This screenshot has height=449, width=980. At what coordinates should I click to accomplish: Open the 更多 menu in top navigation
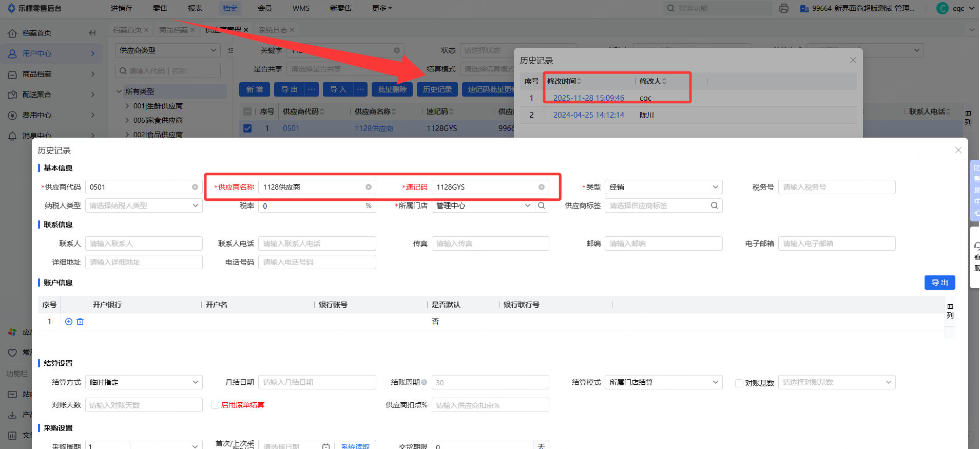[x=381, y=8]
